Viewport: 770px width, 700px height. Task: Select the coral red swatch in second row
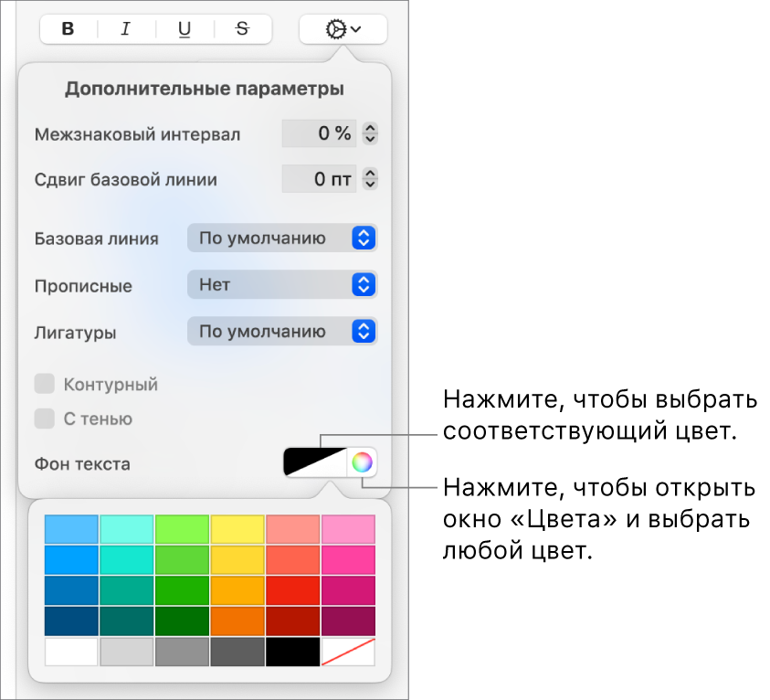[x=292, y=560]
